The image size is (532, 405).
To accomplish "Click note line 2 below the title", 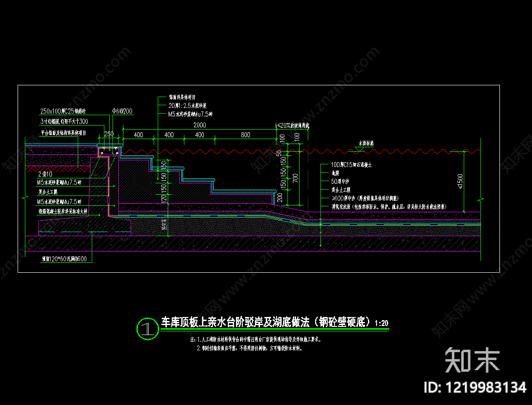I will point(250,348).
